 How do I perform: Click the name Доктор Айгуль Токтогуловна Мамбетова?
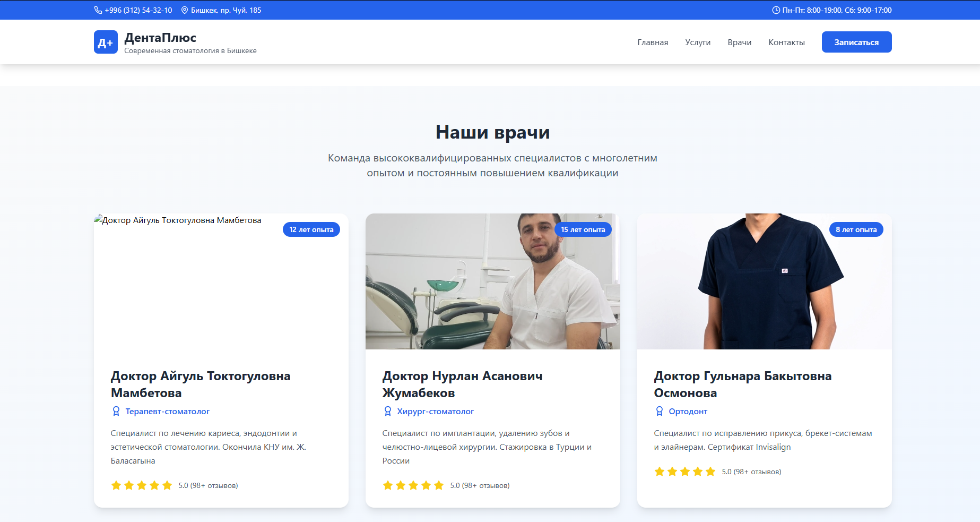(201, 384)
